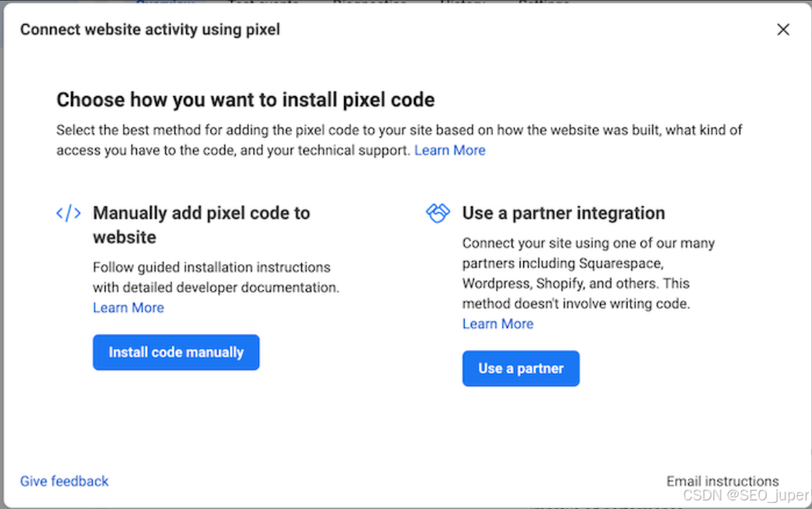Click the 'method doesn't involve writing code' sentence
Image resolution: width=812 pixels, height=509 pixels.
(576, 303)
